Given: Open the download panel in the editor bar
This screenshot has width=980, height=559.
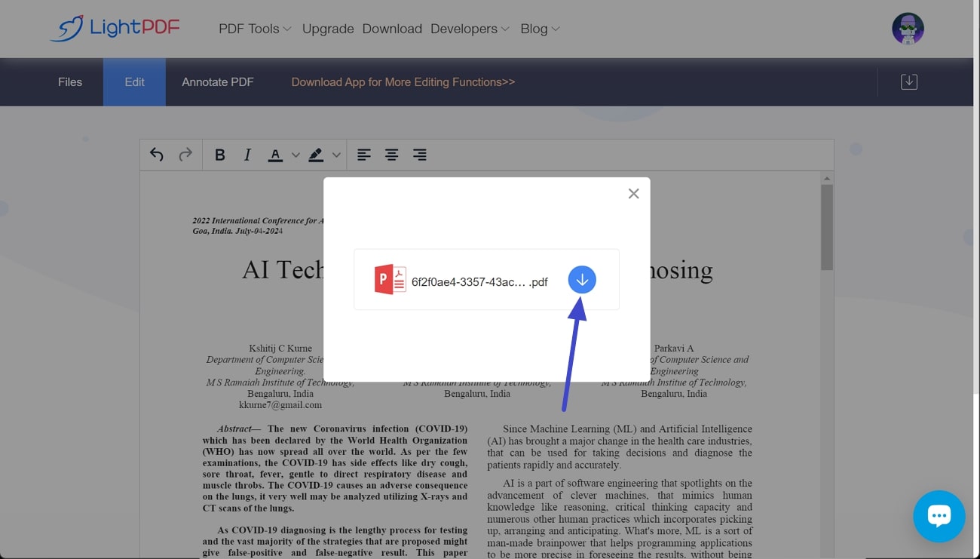Looking at the screenshot, I should pos(908,81).
